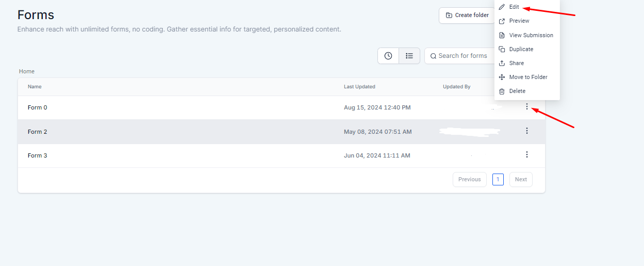Open three-dot menu for Form 3
The image size is (644, 266).
[x=526, y=155]
